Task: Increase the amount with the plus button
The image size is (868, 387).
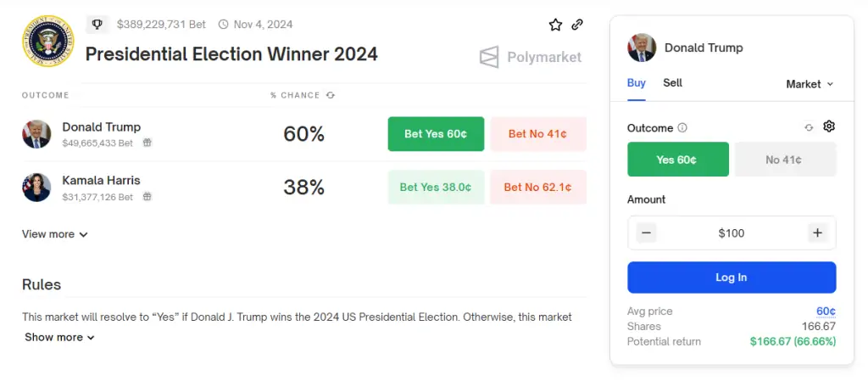Action: point(817,233)
